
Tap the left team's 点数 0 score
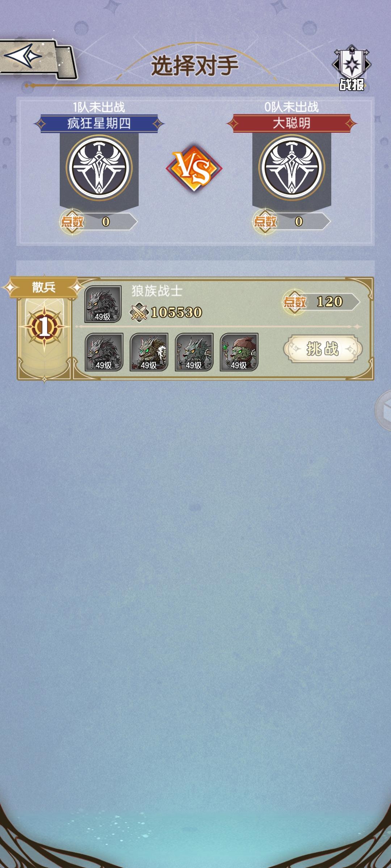coord(98,221)
